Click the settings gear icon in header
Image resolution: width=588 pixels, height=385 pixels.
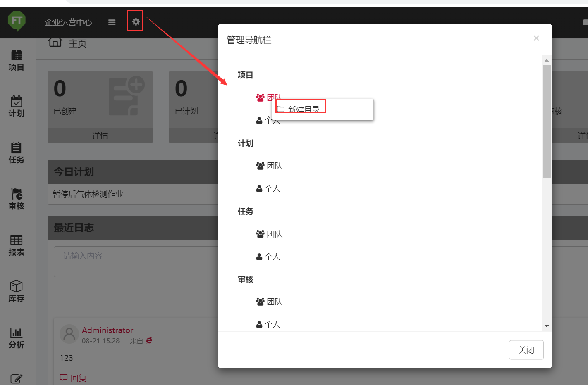click(x=136, y=21)
